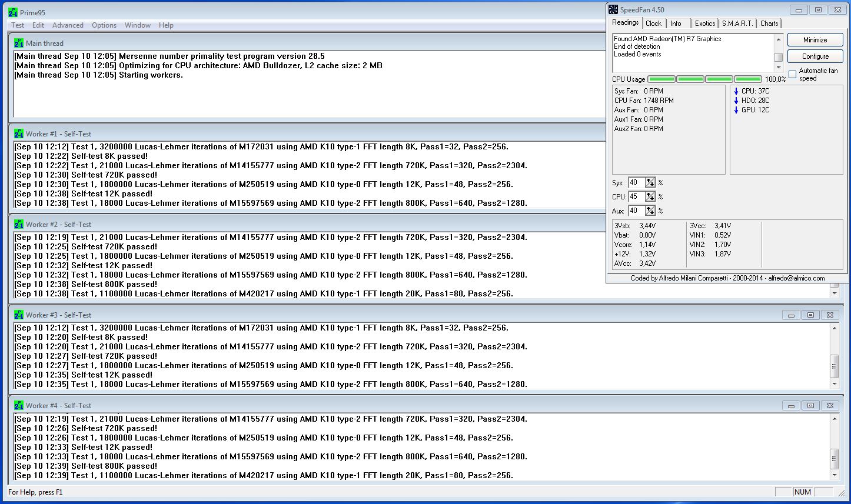Image resolution: width=851 pixels, height=504 pixels.
Task: Click the NUM indicator in status bar
Action: coord(802,492)
